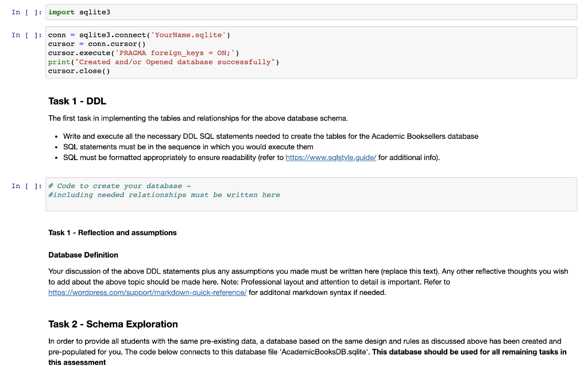
Task: Click 'Task 1 - Reflection and assumptions' heading
Action: [x=113, y=233]
